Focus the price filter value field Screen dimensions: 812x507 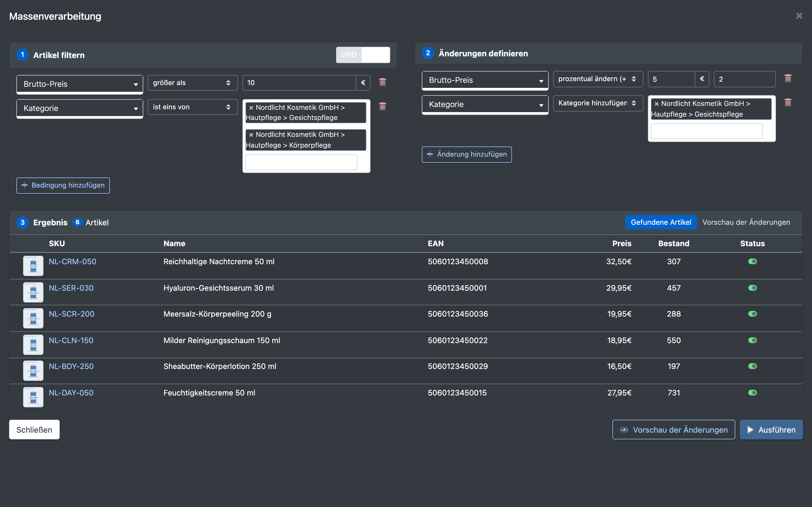299,83
